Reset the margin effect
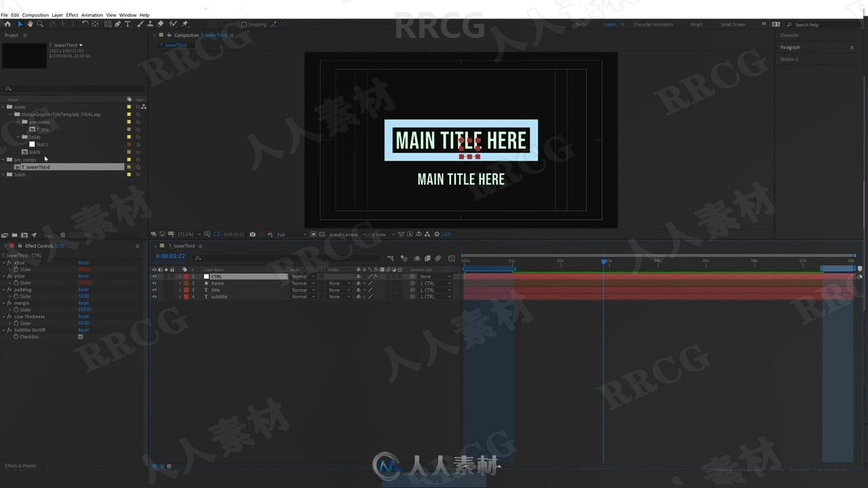Image resolution: width=868 pixels, height=488 pixels. [83, 303]
